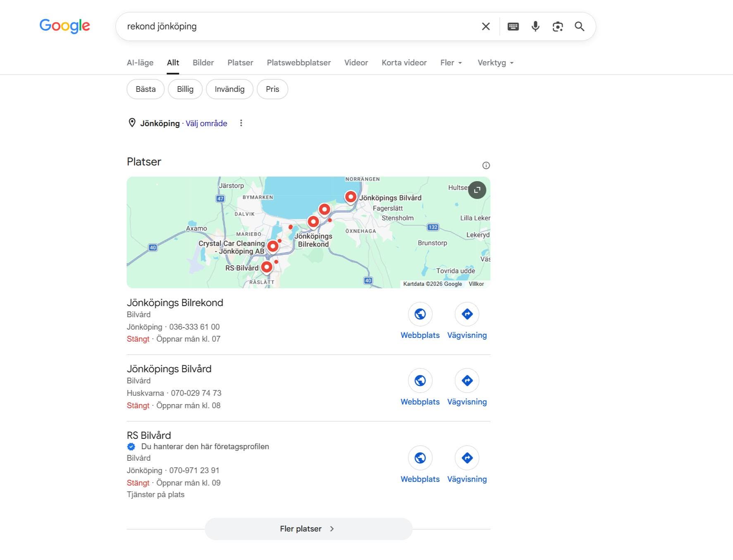Click the Jönköpings Bilvård map pin
This screenshot has height=560, width=733.
pyautogui.click(x=351, y=197)
